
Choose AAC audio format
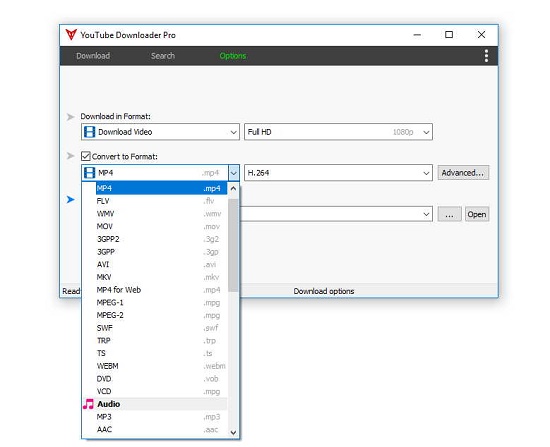(x=161, y=429)
